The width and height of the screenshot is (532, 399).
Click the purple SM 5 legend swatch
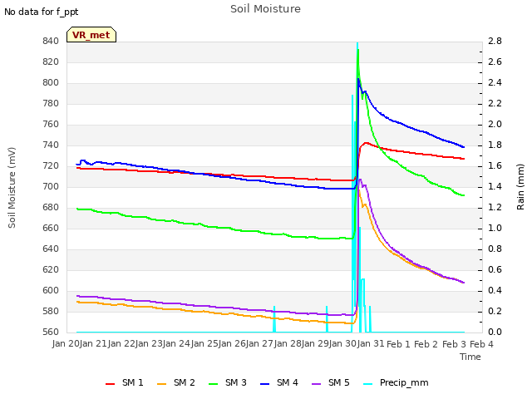(x=316, y=384)
